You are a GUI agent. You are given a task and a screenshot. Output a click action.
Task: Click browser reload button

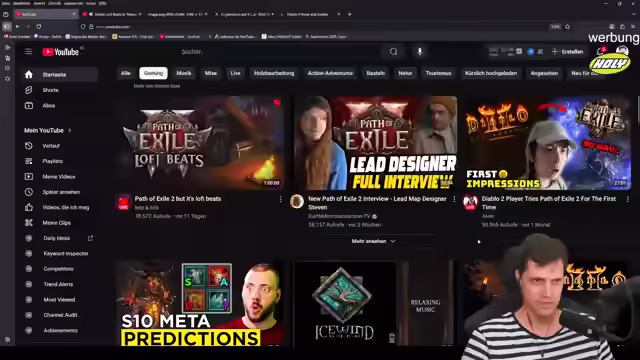click(39, 27)
